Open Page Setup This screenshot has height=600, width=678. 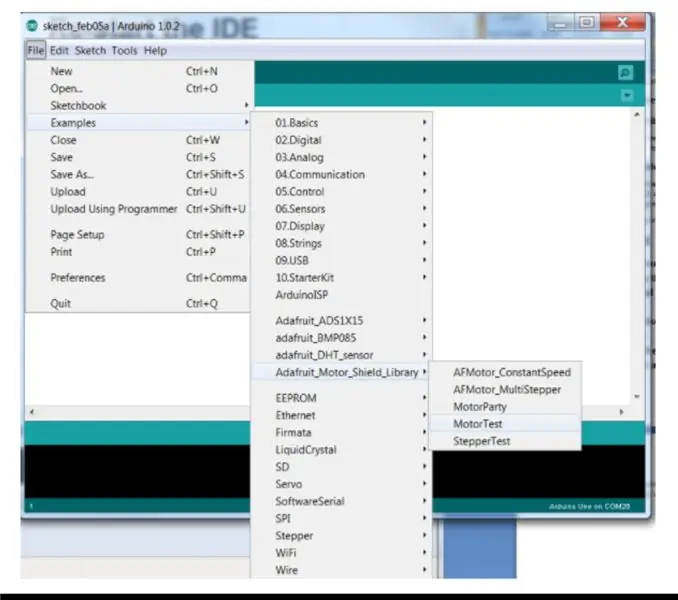[138, 235]
